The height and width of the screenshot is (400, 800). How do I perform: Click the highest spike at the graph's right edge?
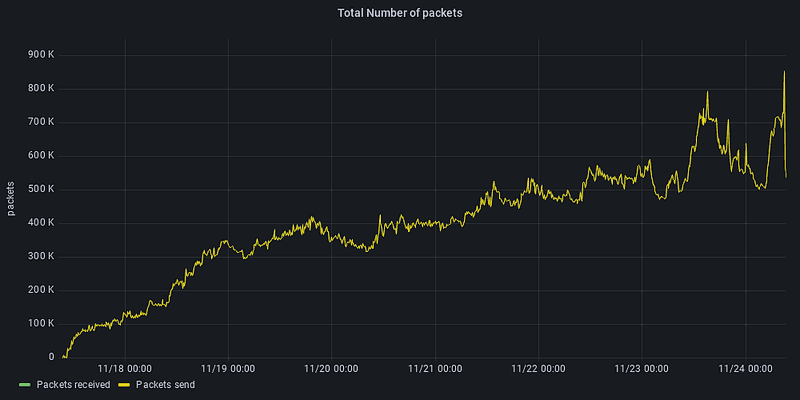(x=784, y=73)
